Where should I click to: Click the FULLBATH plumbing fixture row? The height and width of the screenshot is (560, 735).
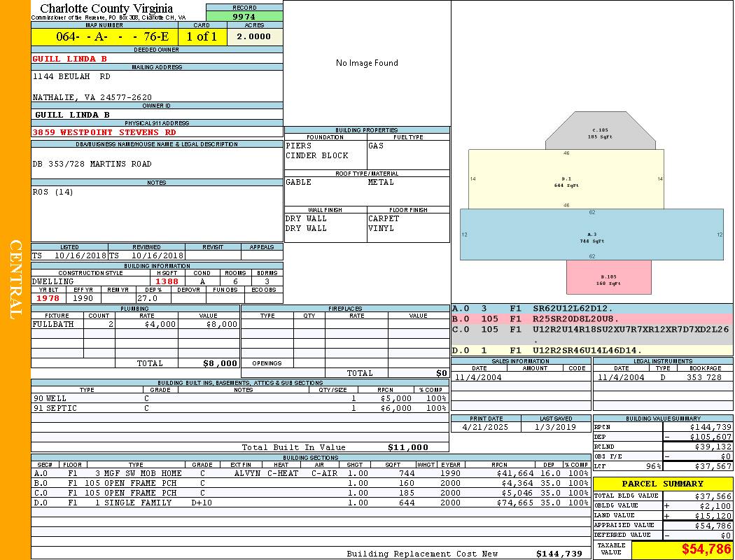coord(134,325)
